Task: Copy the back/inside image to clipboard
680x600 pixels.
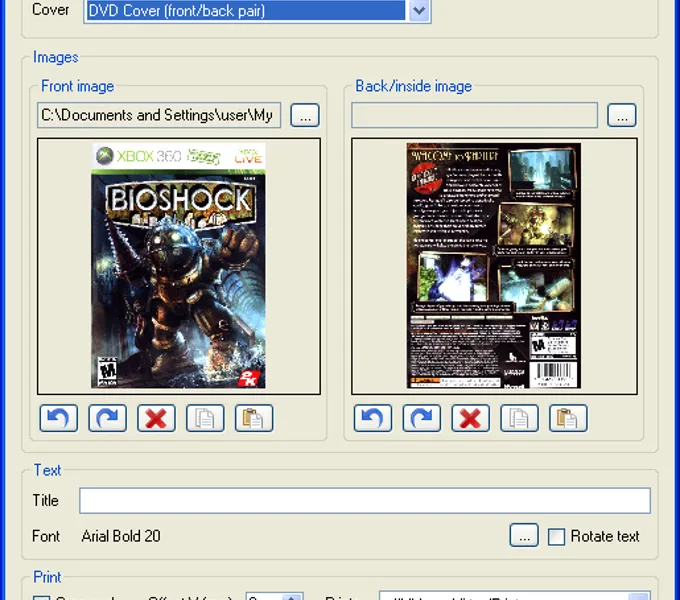Action: [x=520, y=418]
